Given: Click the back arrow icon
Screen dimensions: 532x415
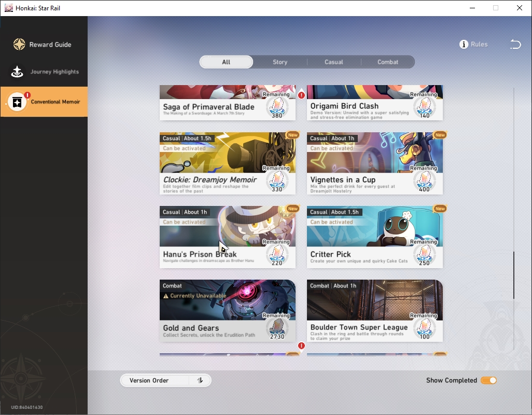Looking at the screenshot, I should (x=515, y=44).
